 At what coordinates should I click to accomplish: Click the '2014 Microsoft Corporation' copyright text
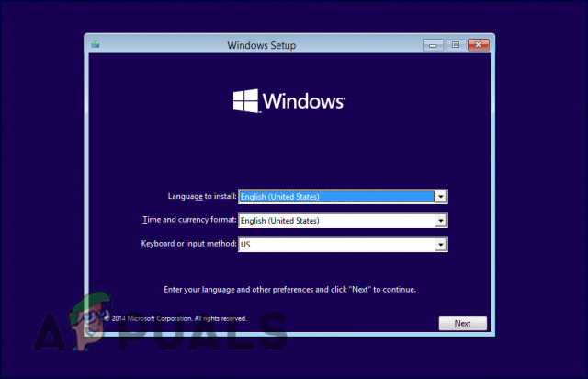coord(175,318)
